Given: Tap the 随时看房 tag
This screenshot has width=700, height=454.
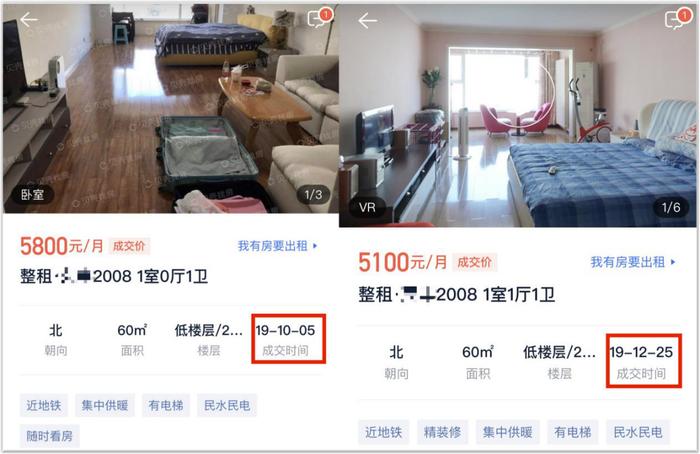Looking at the screenshot, I should 50,436.
